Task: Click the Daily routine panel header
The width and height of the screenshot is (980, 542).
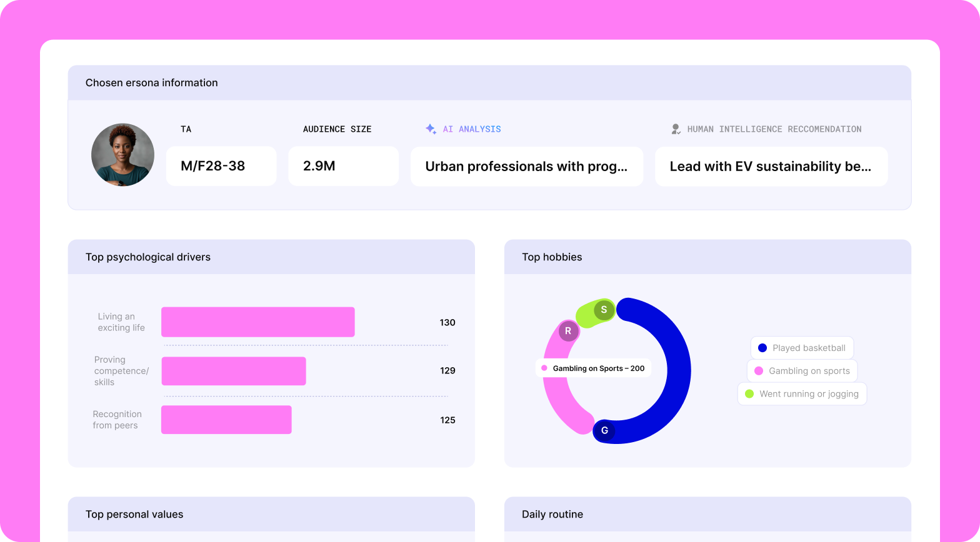Action: pyautogui.click(x=707, y=514)
